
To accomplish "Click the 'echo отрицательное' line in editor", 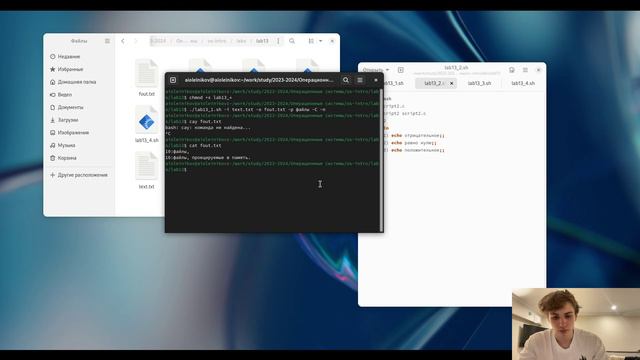I will click(x=418, y=136).
